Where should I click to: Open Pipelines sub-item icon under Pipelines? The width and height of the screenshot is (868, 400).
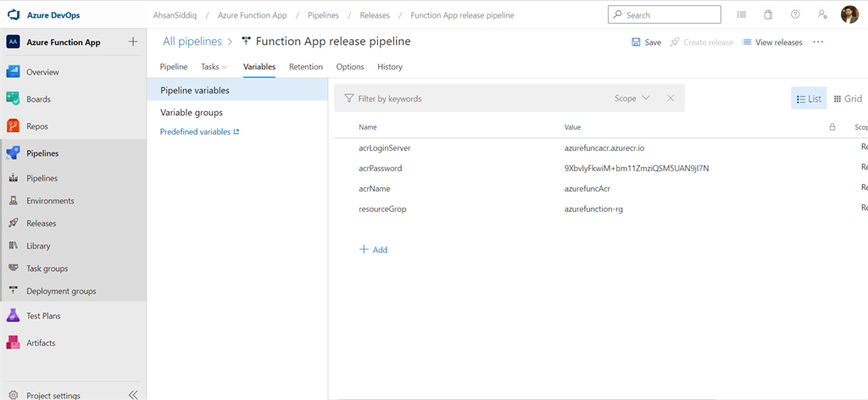tap(14, 178)
